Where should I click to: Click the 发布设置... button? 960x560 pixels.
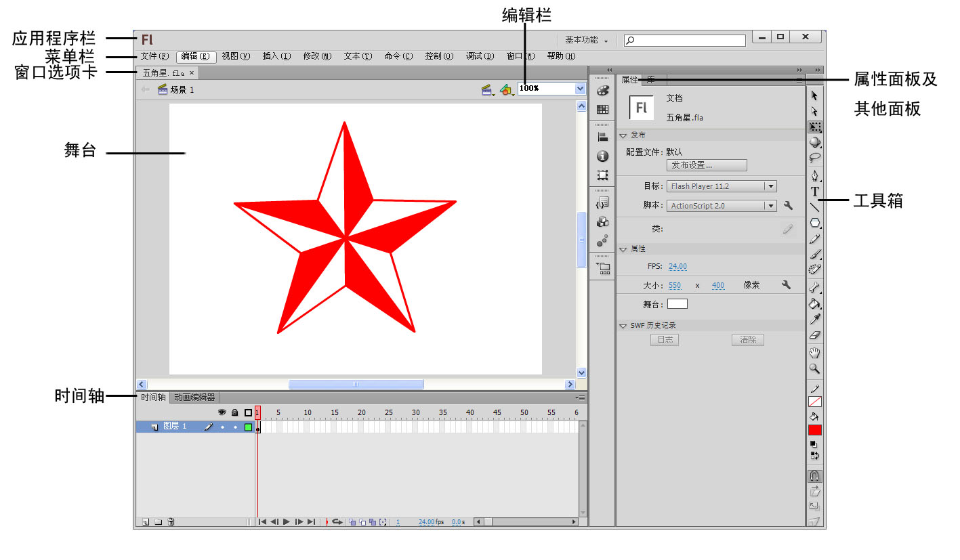[707, 165]
